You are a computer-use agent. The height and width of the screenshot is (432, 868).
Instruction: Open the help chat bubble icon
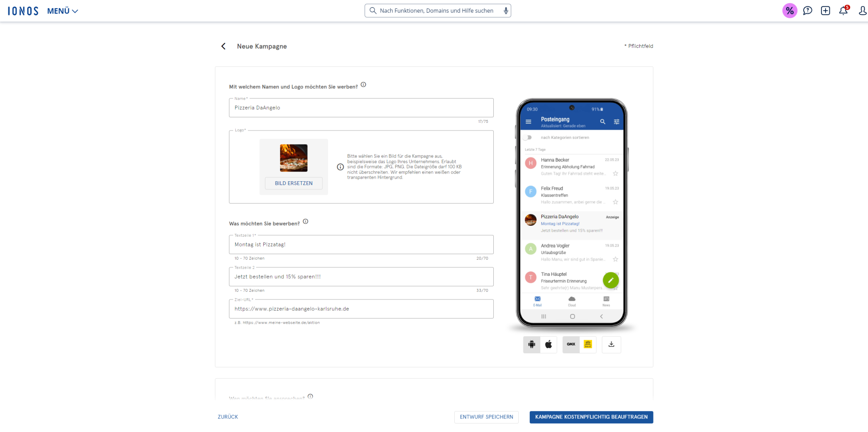click(x=807, y=10)
